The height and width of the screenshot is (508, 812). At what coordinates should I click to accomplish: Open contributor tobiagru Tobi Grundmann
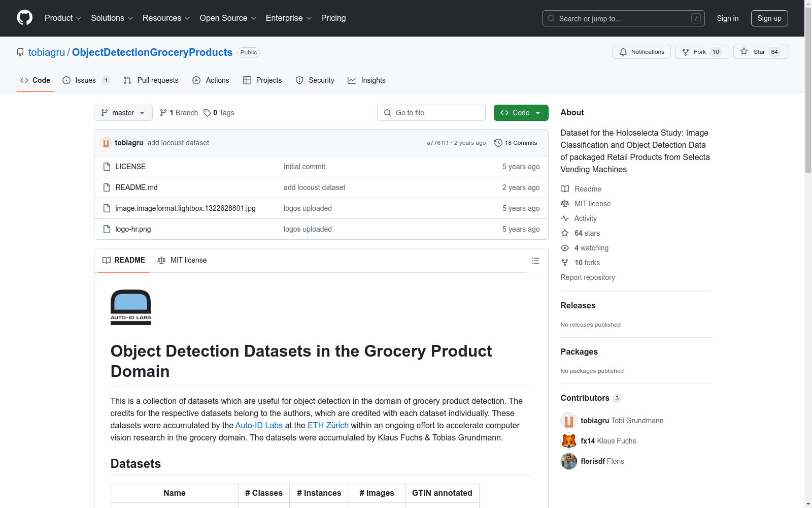622,421
